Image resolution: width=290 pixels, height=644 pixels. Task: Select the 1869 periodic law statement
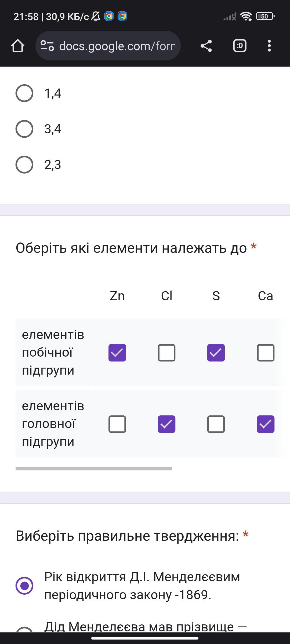coord(24,586)
